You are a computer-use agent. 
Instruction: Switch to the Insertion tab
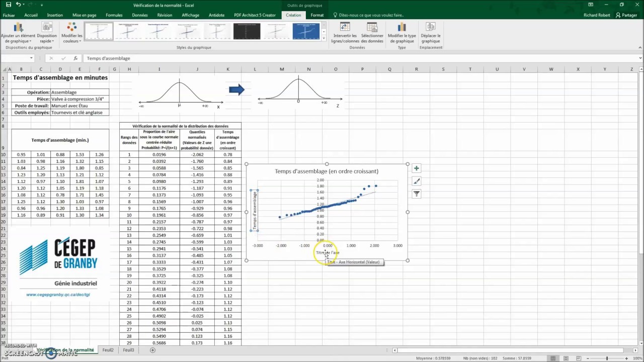(55, 15)
